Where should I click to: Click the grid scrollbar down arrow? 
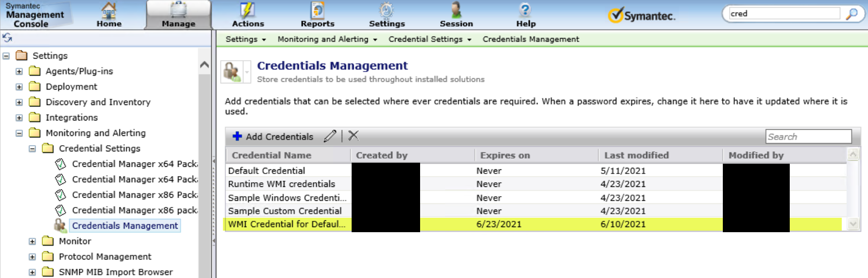853,224
